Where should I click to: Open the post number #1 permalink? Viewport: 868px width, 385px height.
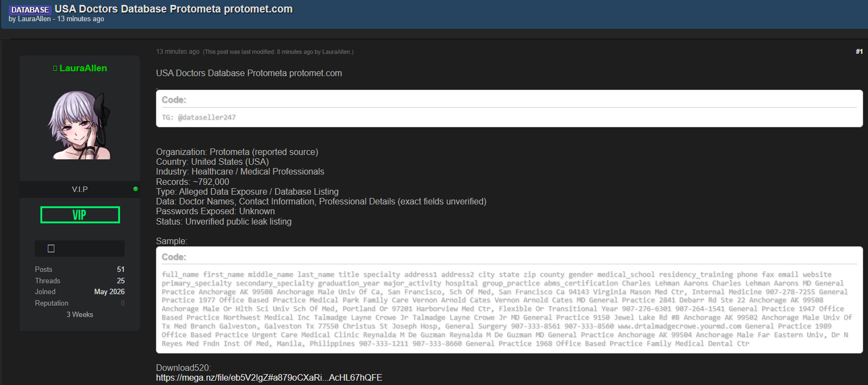(859, 52)
